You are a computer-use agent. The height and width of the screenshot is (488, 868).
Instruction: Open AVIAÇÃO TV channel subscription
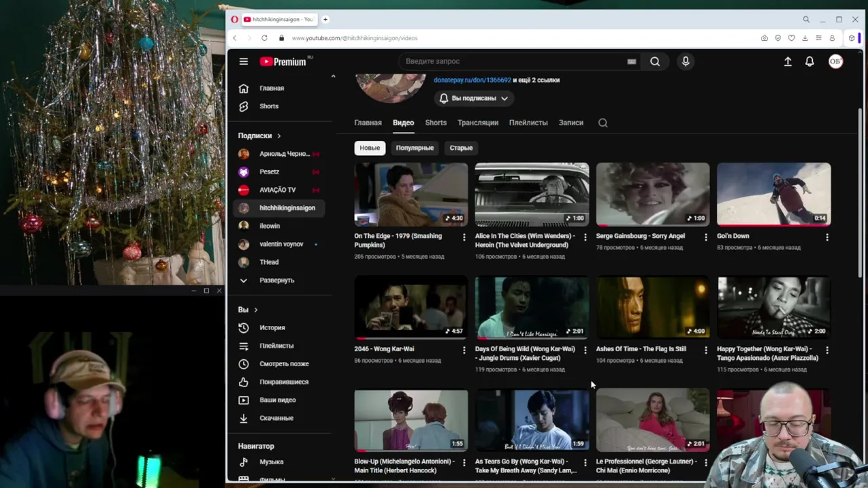(x=279, y=190)
